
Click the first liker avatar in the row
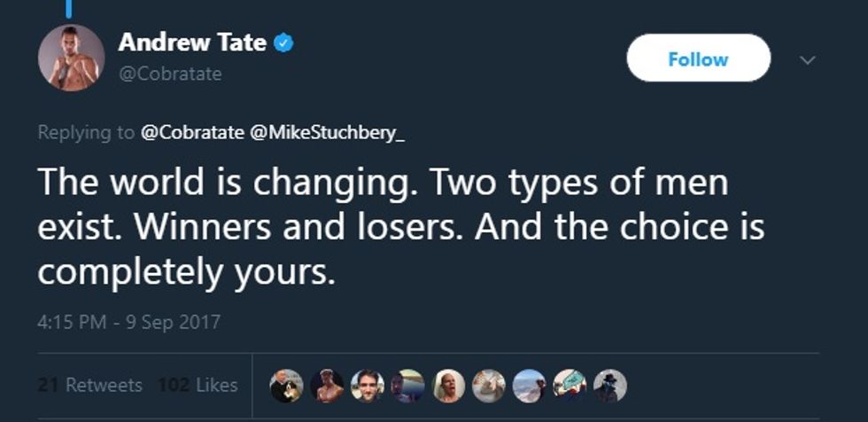(x=286, y=385)
